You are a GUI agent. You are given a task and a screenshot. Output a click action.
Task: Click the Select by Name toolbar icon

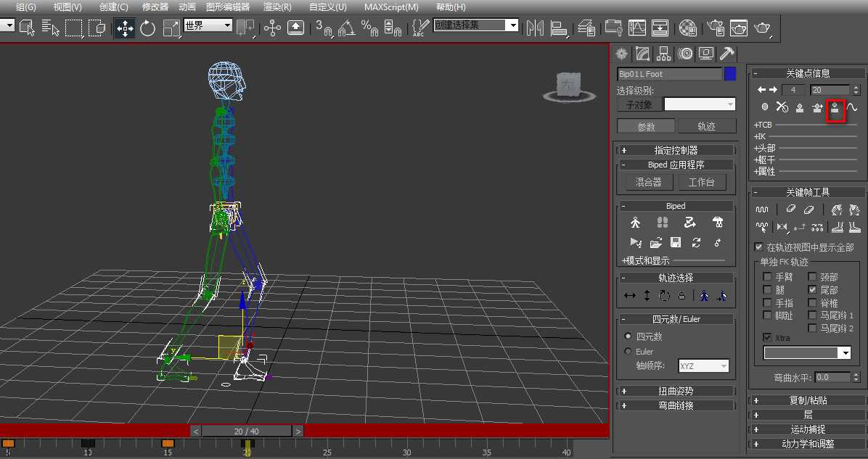51,28
